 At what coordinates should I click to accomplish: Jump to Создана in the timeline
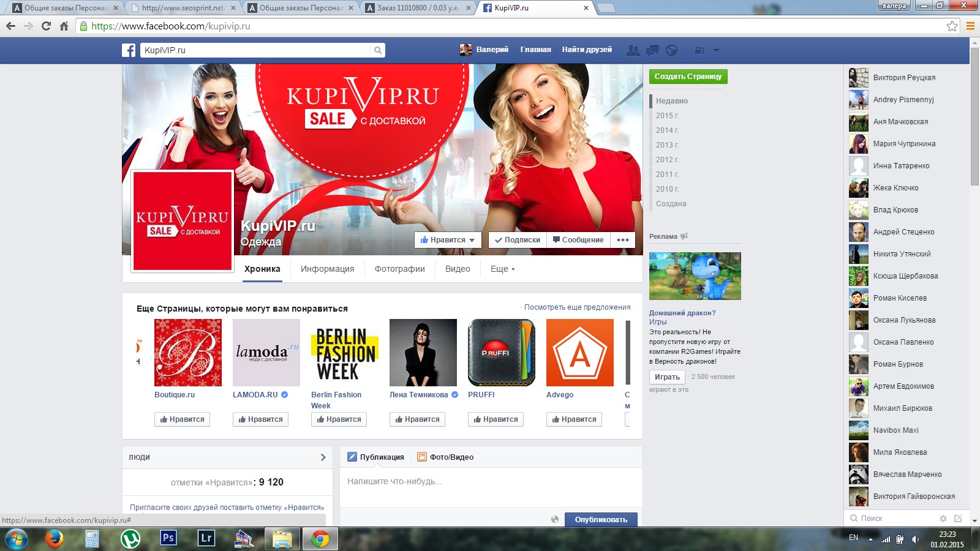[x=671, y=204]
